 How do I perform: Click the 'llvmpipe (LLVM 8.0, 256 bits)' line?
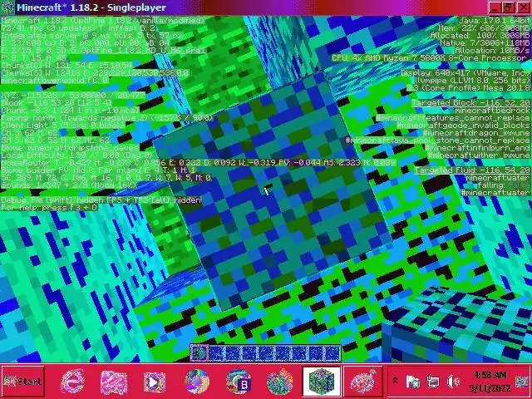click(x=472, y=81)
